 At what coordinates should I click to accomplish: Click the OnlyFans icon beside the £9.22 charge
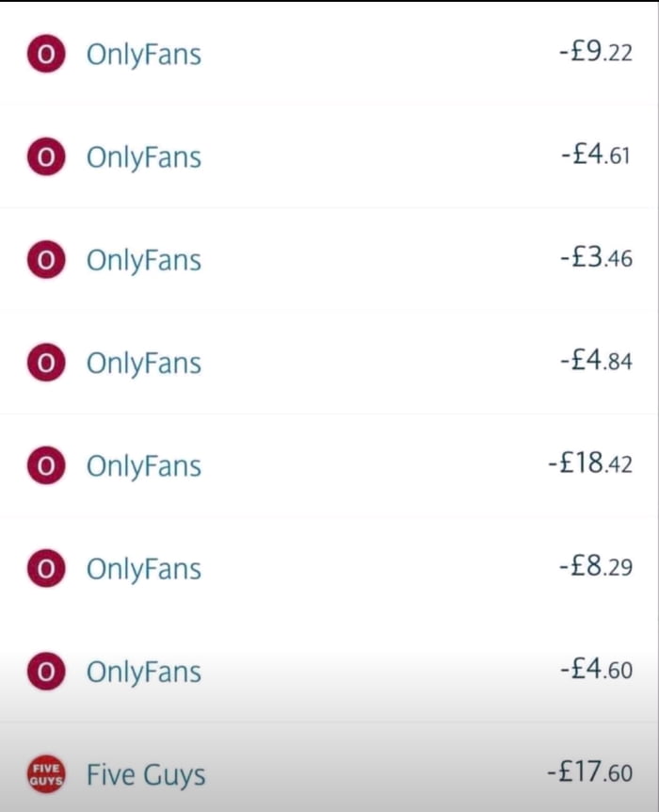[x=45, y=54]
